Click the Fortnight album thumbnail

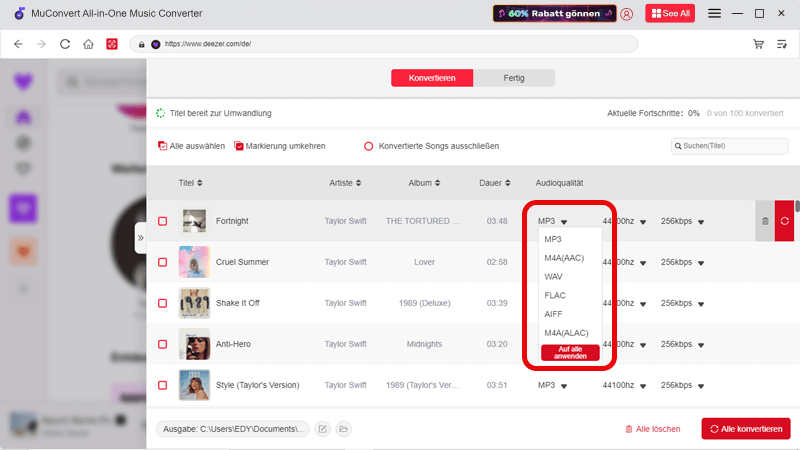point(194,221)
